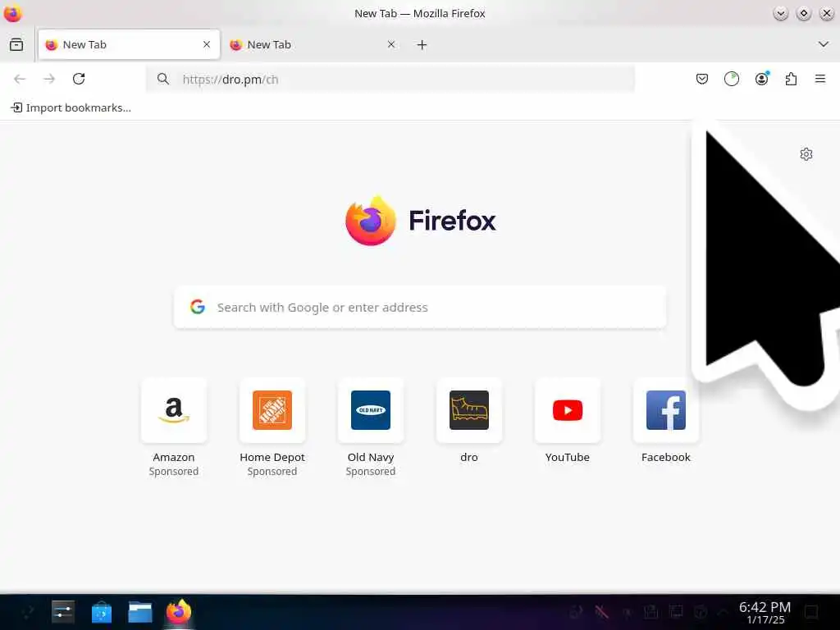
Task: Launch Discover software store from taskbar
Action: click(101, 612)
